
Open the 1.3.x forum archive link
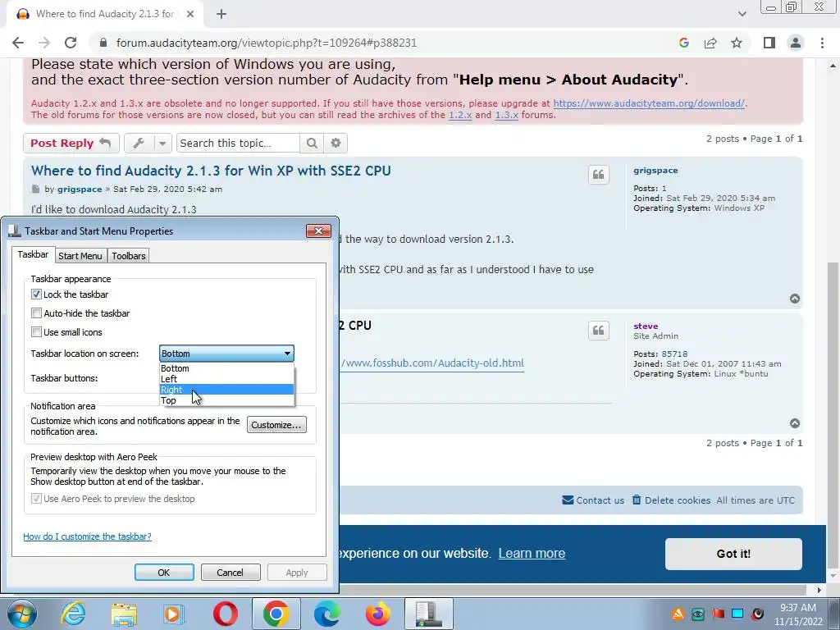pos(506,115)
